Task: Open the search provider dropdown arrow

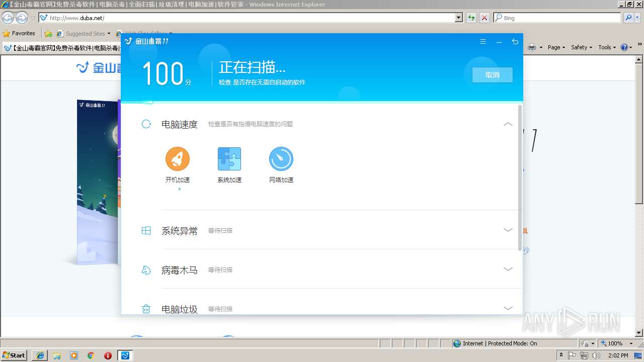Action: [x=637, y=18]
